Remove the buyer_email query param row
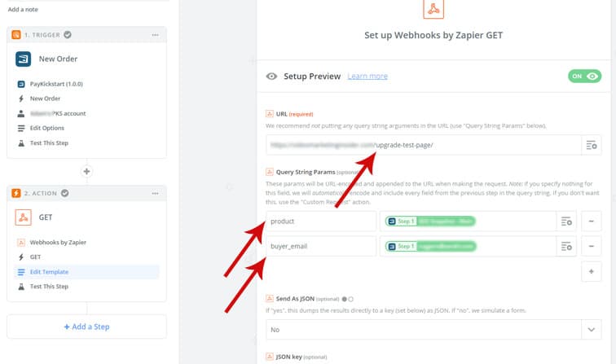The width and height of the screenshot is (616, 364). click(x=592, y=246)
